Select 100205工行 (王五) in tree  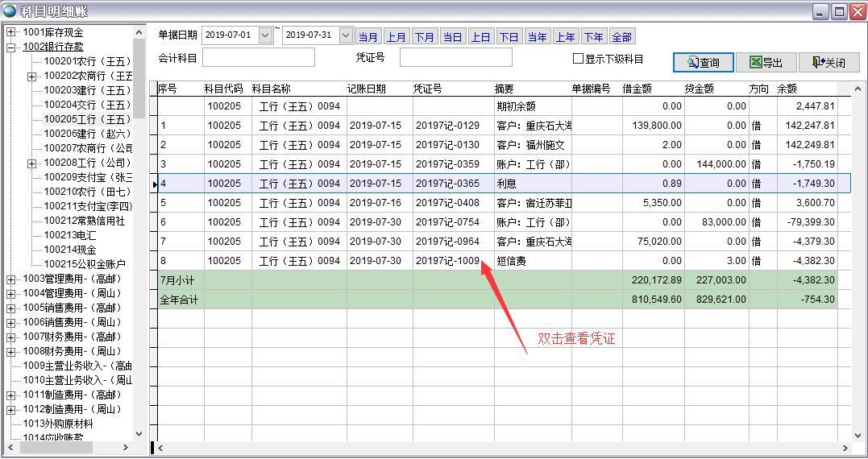[x=86, y=119]
